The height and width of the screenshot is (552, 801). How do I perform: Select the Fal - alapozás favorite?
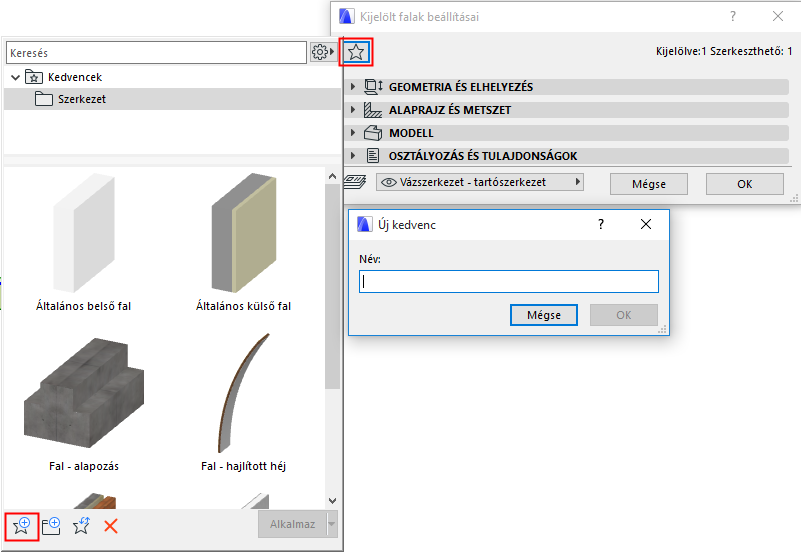(84, 403)
